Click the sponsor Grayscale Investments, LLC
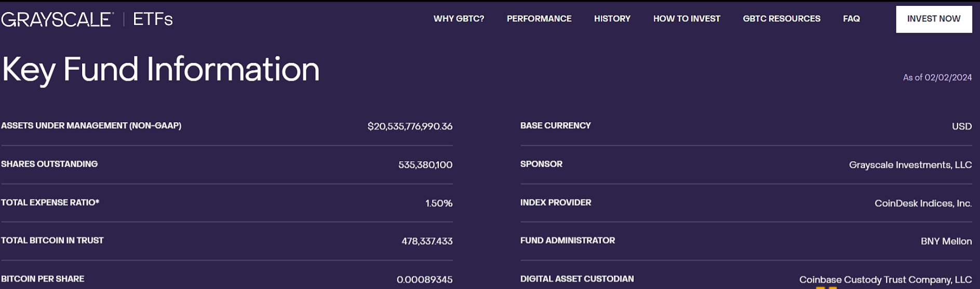The image size is (980, 289). [910, 165]
